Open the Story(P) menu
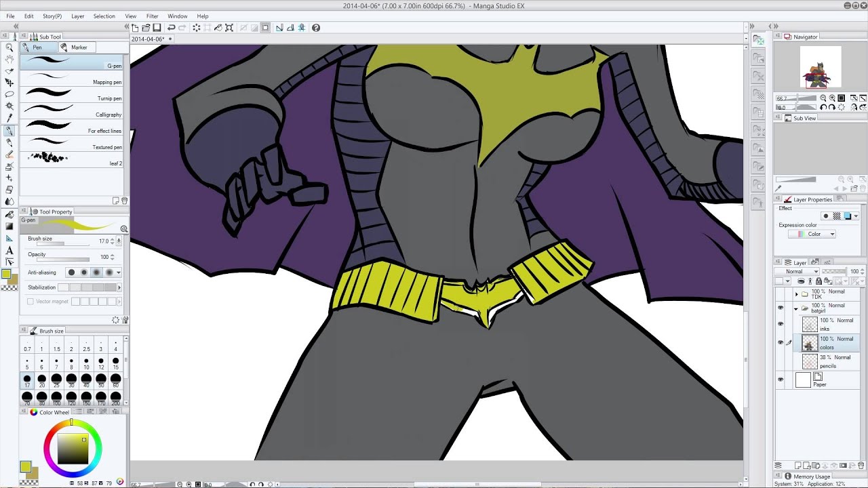Viewport: 868px width, 488px height. pyautogui.click(x=52, y=16)
